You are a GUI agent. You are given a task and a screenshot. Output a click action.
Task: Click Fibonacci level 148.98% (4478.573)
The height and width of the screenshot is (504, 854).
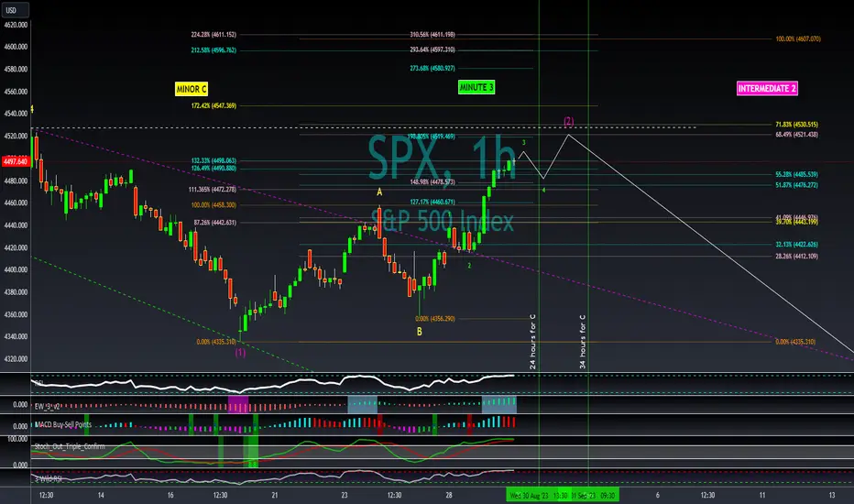click(432, 182)
